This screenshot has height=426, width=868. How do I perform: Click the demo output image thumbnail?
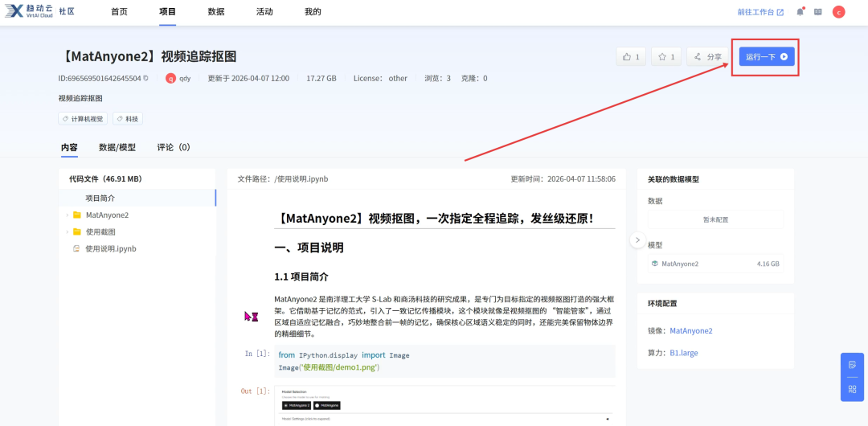pos(444,405)
